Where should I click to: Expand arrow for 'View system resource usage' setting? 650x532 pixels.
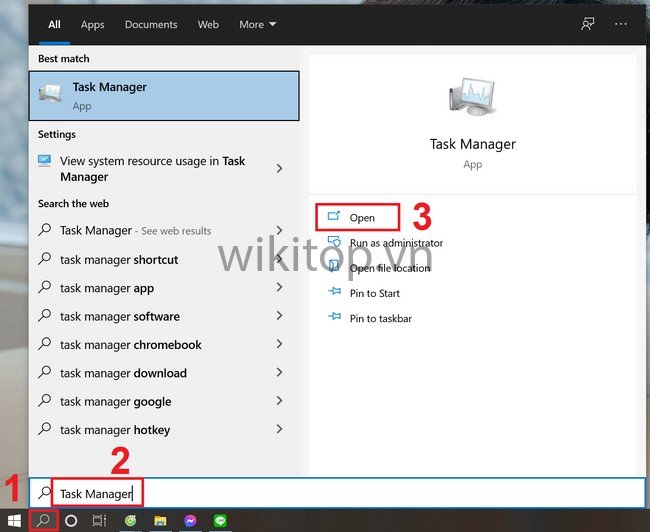pos(279,169)
